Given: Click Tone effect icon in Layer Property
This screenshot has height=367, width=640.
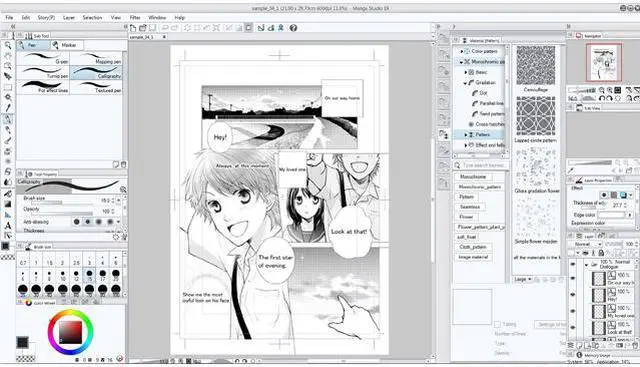Looking at the screenshot, I should click(613, 195).
